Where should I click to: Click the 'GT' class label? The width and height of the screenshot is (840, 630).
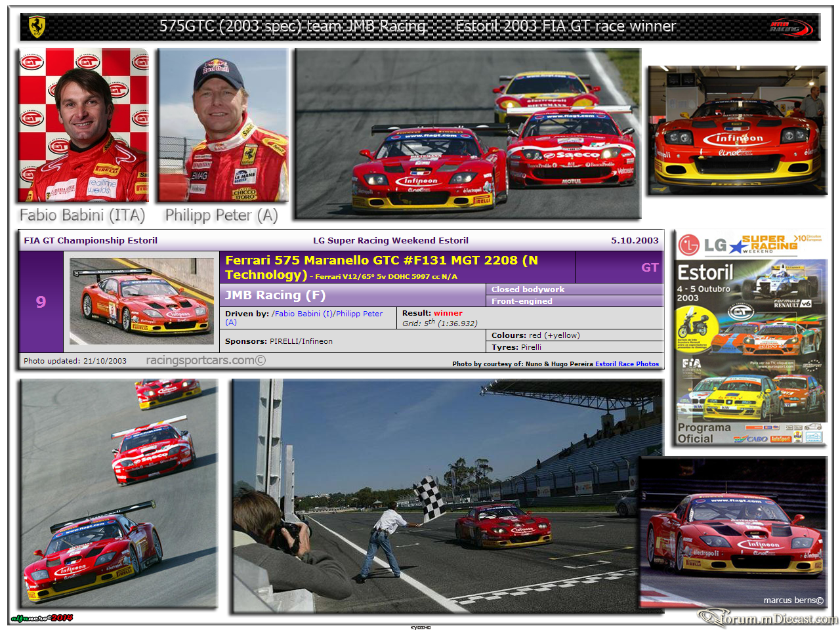(650, 267)
